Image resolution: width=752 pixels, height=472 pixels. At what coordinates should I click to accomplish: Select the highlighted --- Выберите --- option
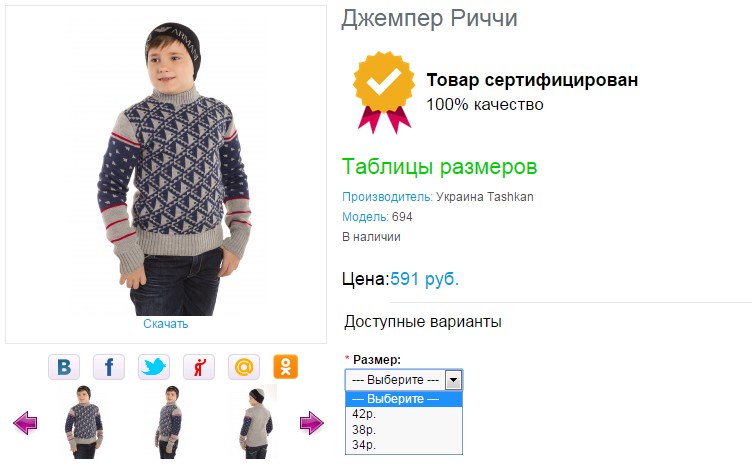coord(404,399)
